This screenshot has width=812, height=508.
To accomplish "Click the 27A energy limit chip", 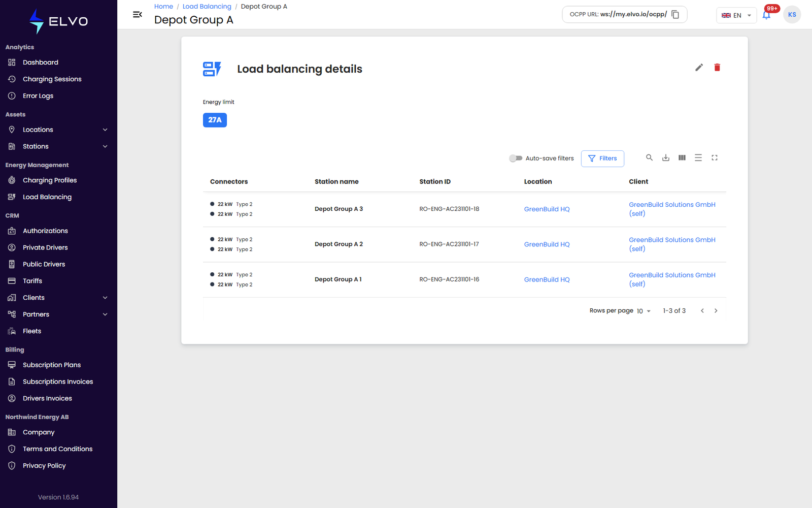I will (215, 120).
